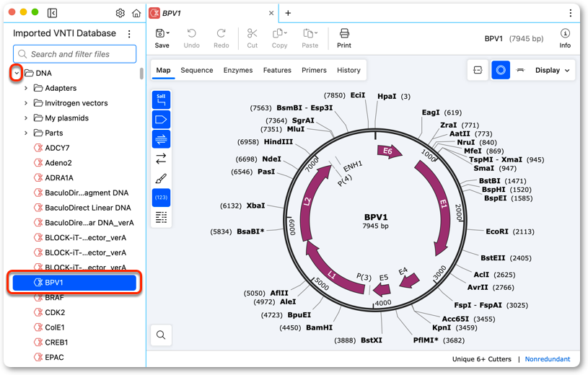Toggle the sidebar collapse icon
The width and height of the screenshot is (588, 375).
point(52,13)
